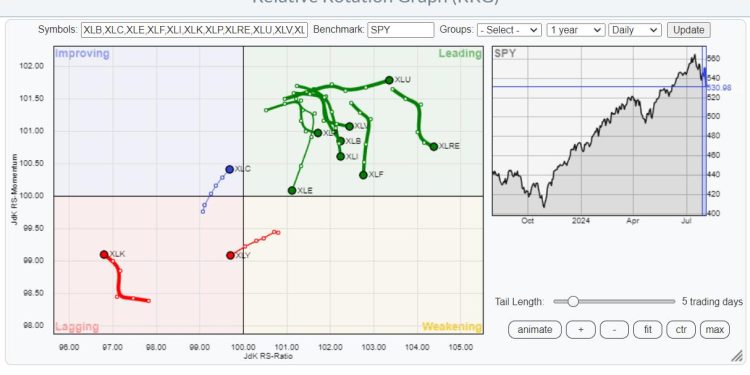This screenshot has width=750, height=375.
Task: Open the Groups select dropdown
Action: 509,30
